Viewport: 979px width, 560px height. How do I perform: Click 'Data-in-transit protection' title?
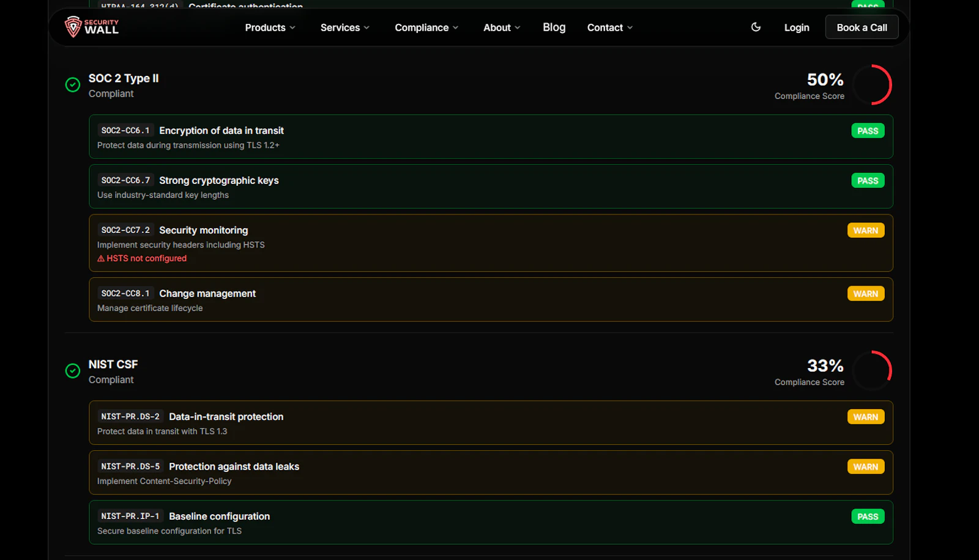point(226,416)
